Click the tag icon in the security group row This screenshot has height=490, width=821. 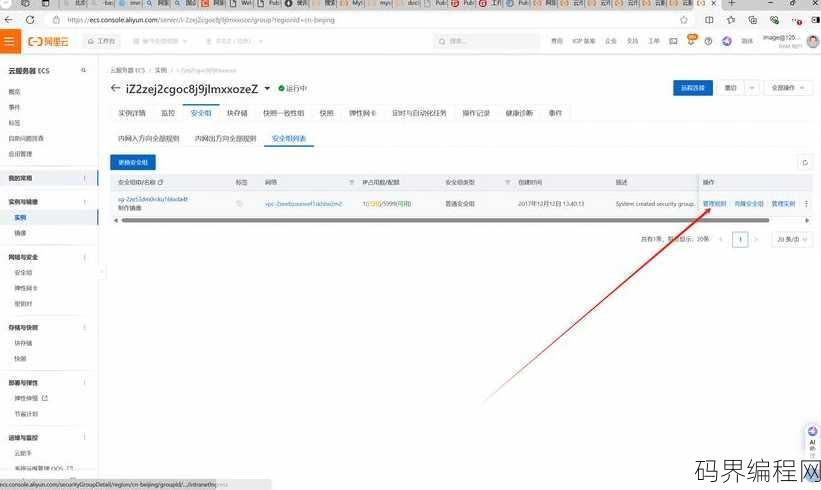[239, 203]
